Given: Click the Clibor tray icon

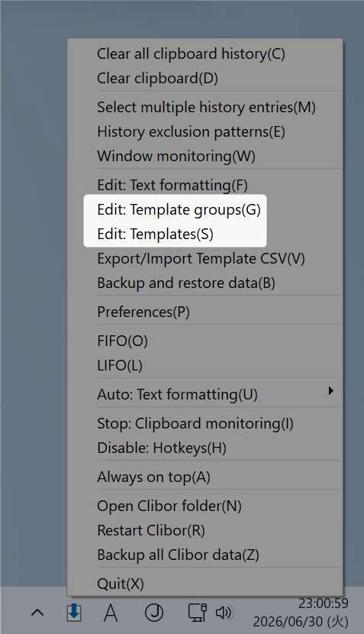Looking at the screenshot, I should (x=74, y=613).
